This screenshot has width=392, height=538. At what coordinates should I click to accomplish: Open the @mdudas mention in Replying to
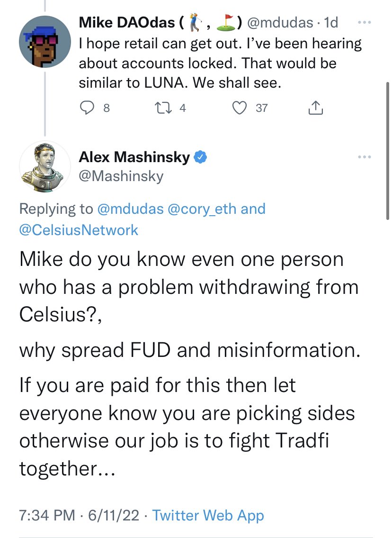tap(129, 209)
